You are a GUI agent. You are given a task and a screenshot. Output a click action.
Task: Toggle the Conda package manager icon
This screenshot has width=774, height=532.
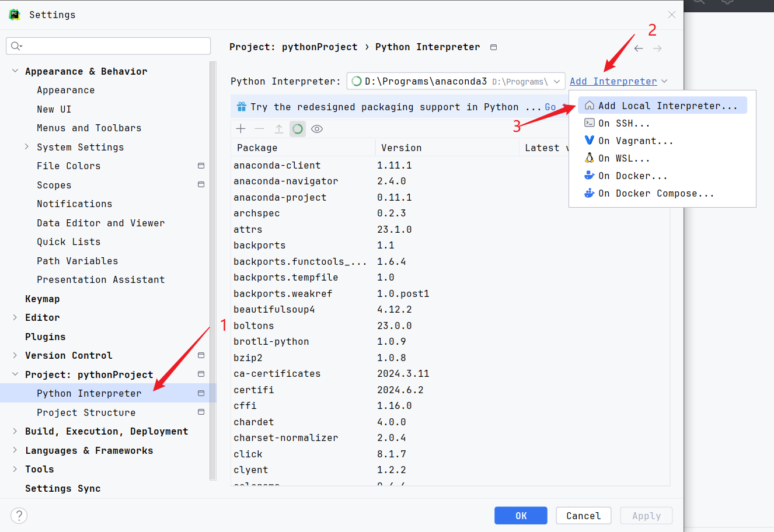click(298, 129)
